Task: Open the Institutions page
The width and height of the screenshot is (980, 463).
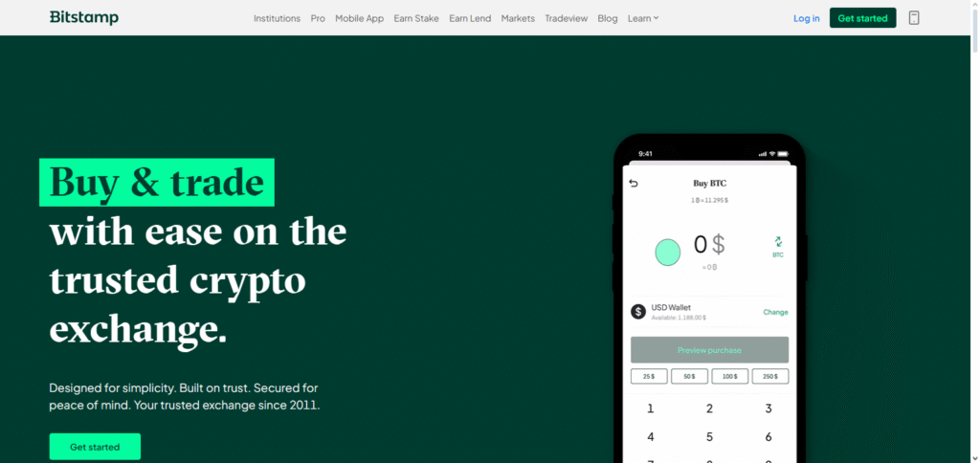Action: coord(277,18)
